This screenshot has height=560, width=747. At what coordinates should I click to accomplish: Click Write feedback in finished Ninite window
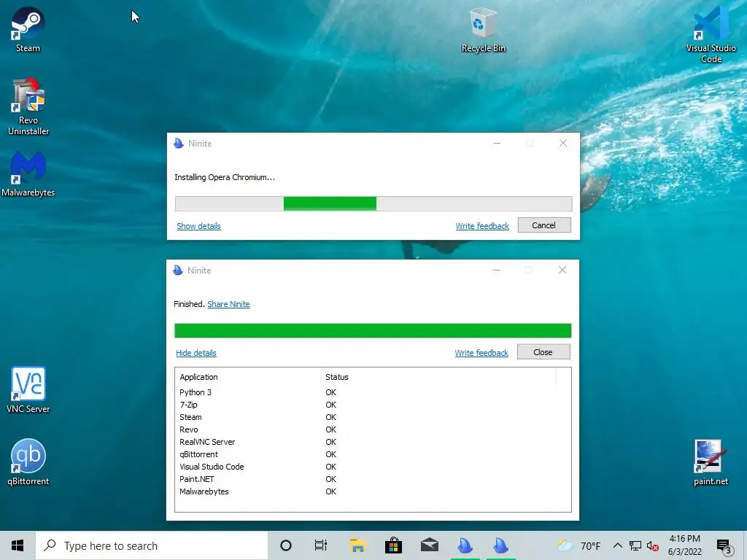click(481, 353)
